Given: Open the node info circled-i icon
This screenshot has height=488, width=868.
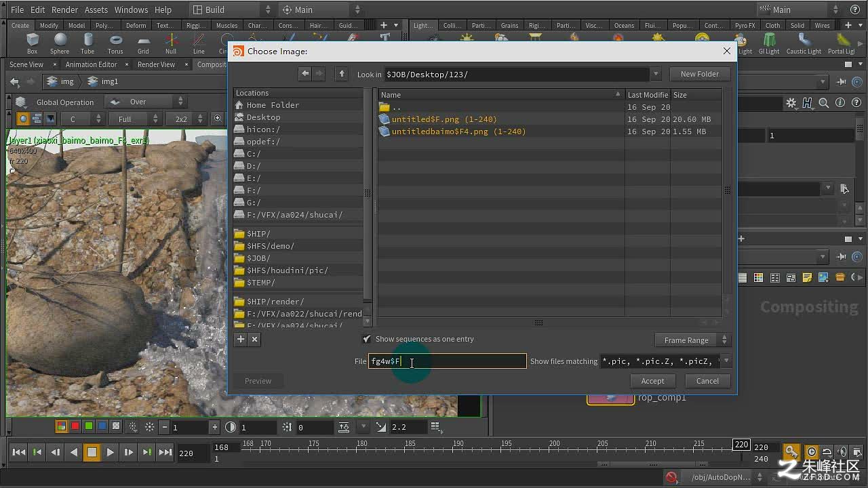Looking at the screenshot, I should point(840,103).
